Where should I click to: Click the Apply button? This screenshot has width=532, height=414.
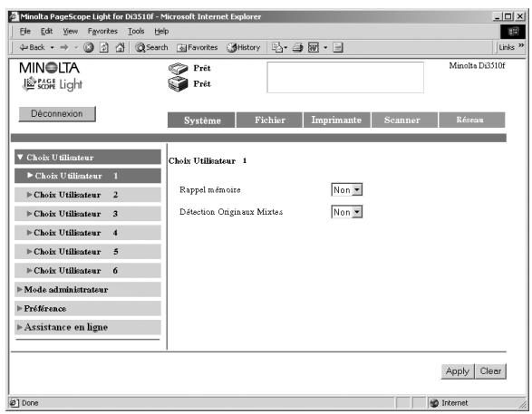[x=458, y=371]
